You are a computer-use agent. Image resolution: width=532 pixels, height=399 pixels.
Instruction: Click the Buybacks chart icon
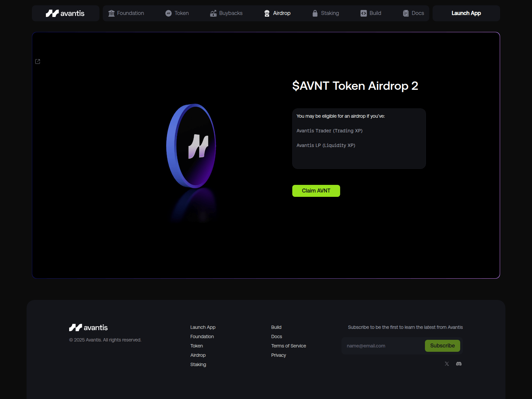click(214, 13)
